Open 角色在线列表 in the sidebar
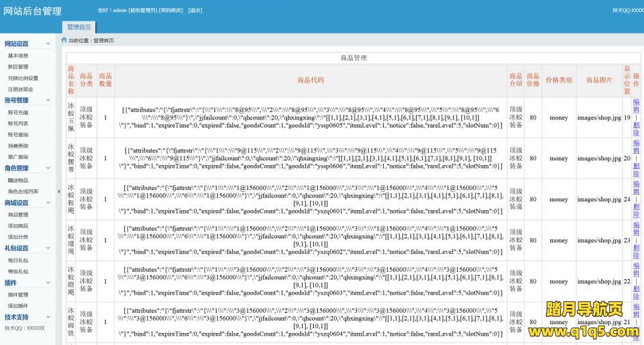This screenshot has width=644, height=345. coord(23,191)
